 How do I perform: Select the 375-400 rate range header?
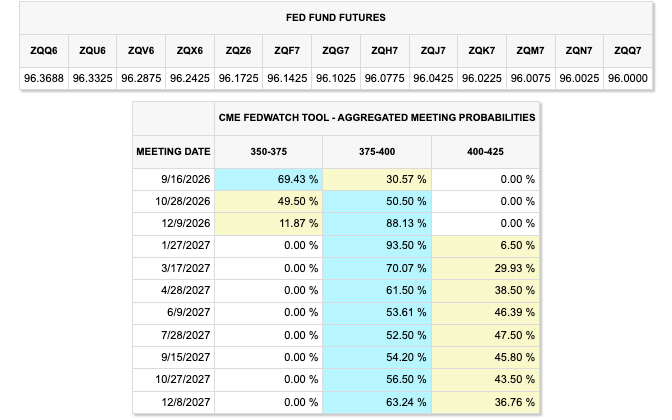click(377, 152)
